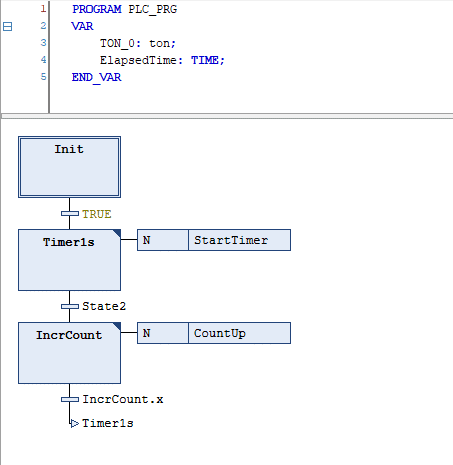Screen dimensions: 453x465
Task: Click the VAR keyword on line 2
Action: 82,26
